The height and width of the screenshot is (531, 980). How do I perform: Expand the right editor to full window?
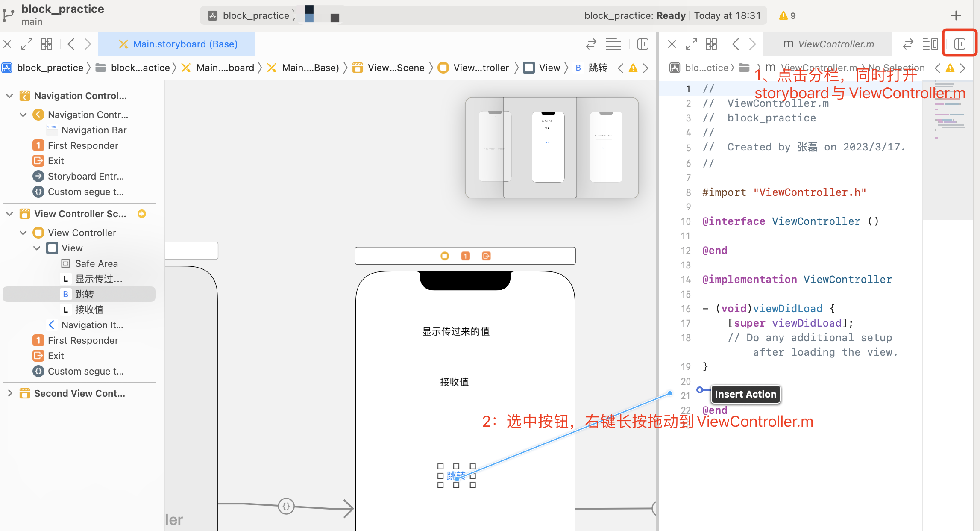coord(692,44)
